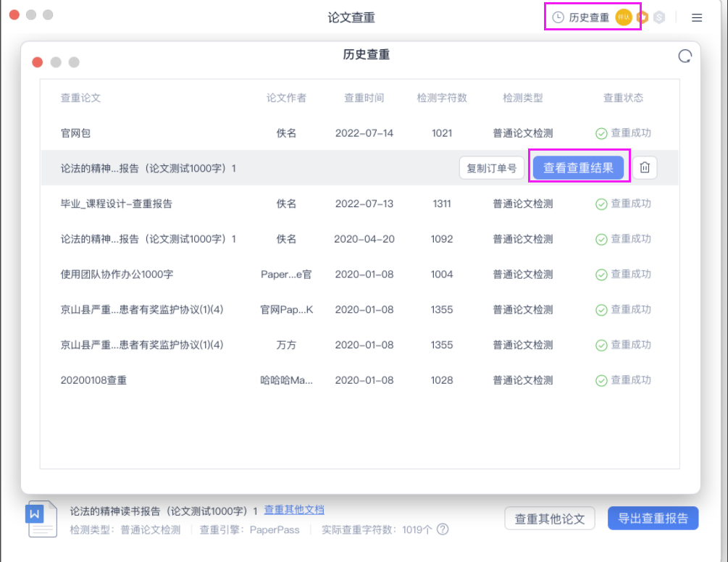Click the yellow user avatar badge
The image size is (728, 562).
(x=624, y=17)
